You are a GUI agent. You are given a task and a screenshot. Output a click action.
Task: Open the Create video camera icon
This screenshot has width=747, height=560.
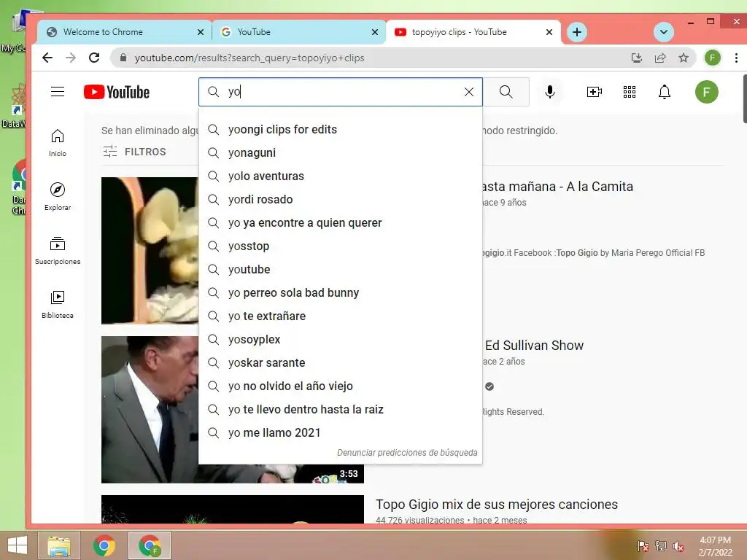click(594, 92)
